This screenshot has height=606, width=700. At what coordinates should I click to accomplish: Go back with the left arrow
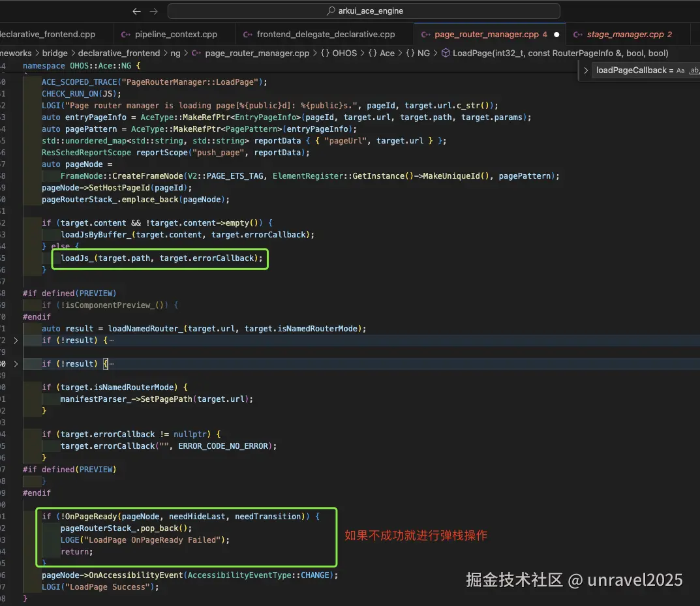(x=136, y=11)
